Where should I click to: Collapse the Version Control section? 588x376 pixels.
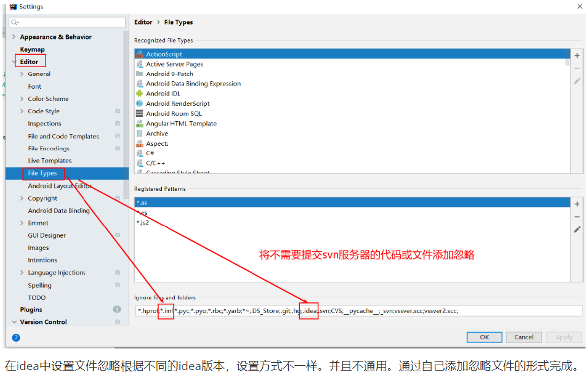click(x=14, y=322)
